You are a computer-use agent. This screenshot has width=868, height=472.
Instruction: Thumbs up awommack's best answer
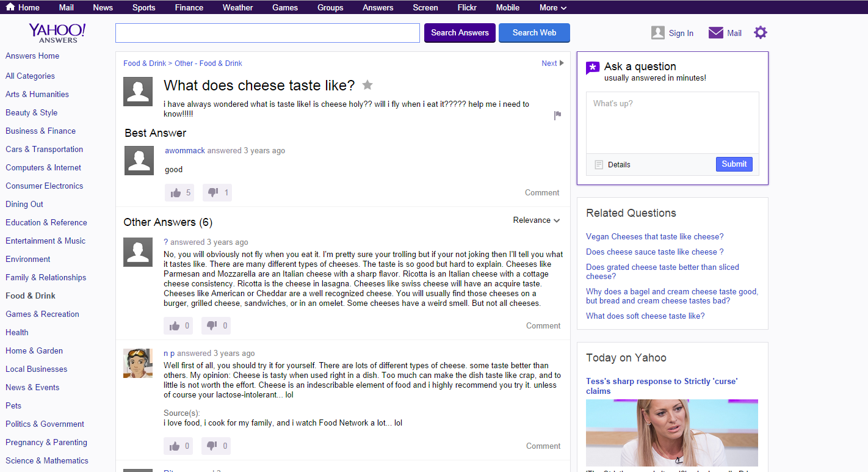pyautogui.click(x=176, y=193)
